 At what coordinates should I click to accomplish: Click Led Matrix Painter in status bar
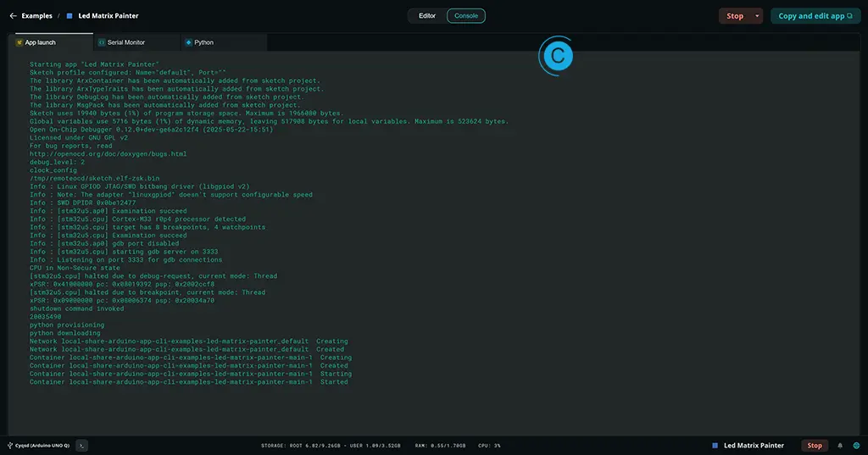(754, 446)
